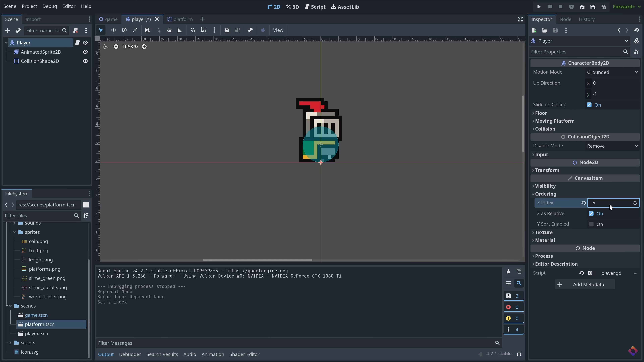Uncheck the Slide on Ceiling checkbox
This screenshot has width=644, height=362.
point(589,105)
